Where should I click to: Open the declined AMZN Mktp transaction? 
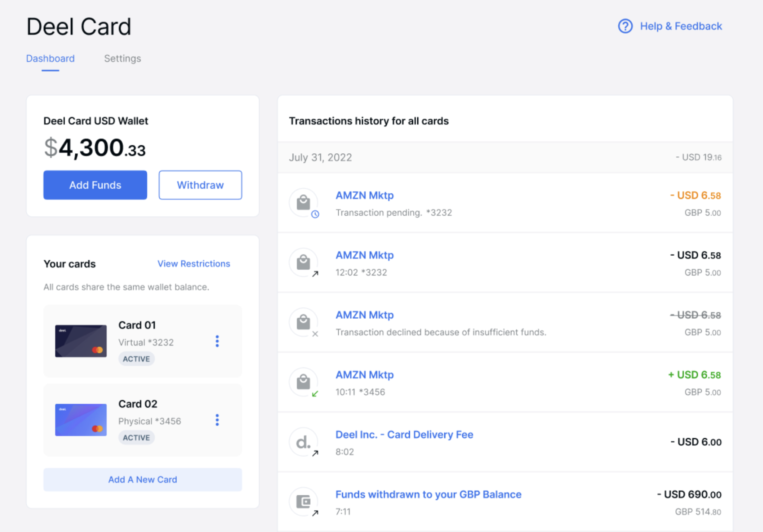pyautogui.click(x=365, y=315)
